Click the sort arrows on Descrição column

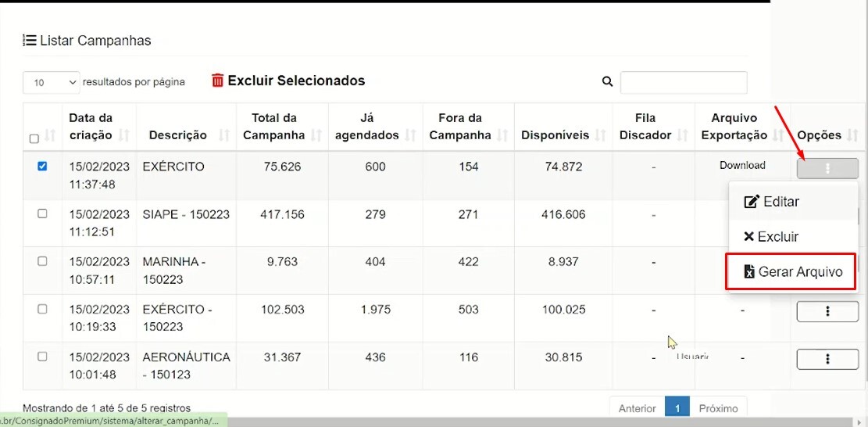click(224, 135)
